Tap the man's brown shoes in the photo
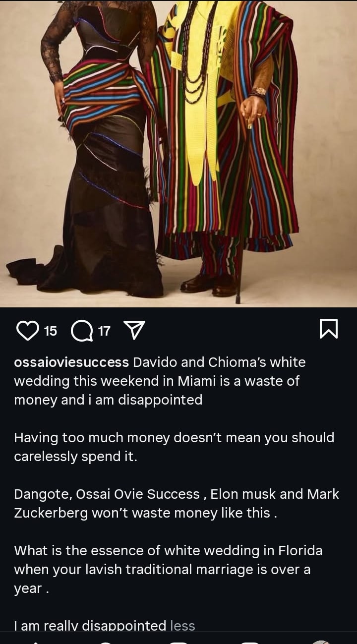The height and width of the screenshot is (644, 357). [208, 285]
